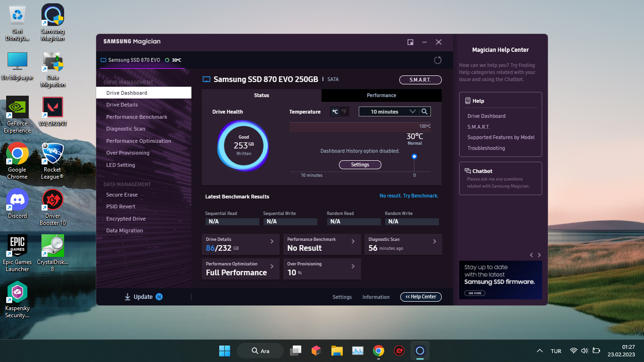
Task: Click the TUR language indicator
Action: click(556, 351)
